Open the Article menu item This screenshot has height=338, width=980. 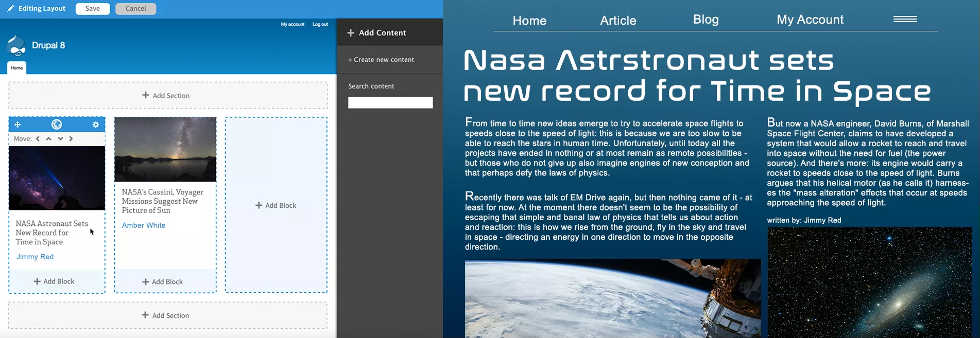coord(618,21)
